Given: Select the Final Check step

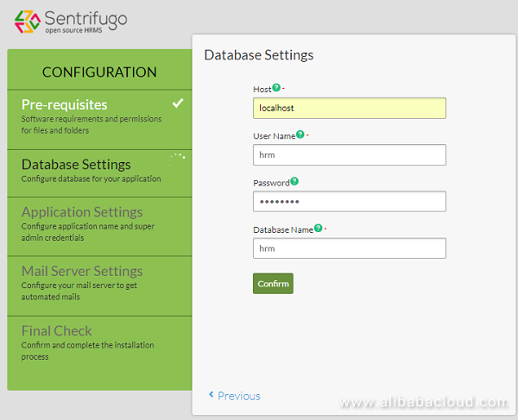Looking at the screenshot, I should tap(57, 330).
